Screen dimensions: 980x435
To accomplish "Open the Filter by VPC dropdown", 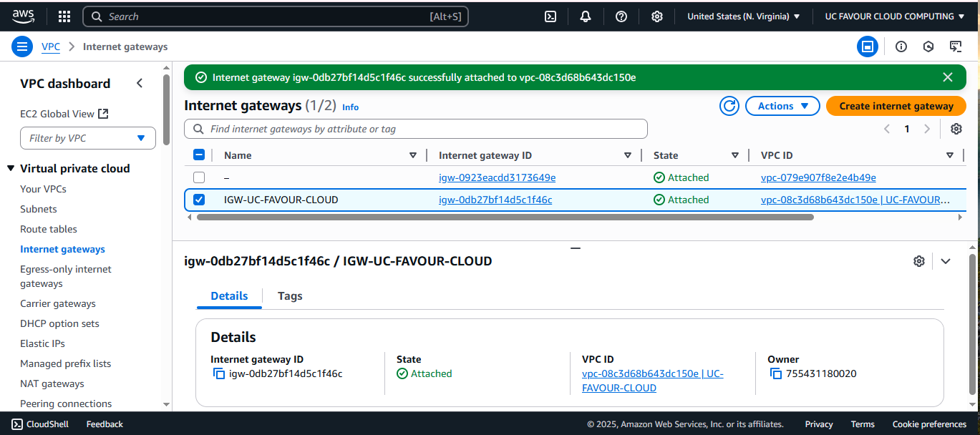I will tap(88, 138).
